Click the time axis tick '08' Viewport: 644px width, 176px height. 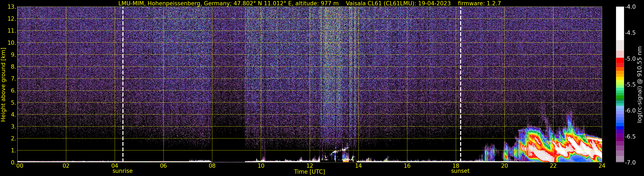click(212, 166)
